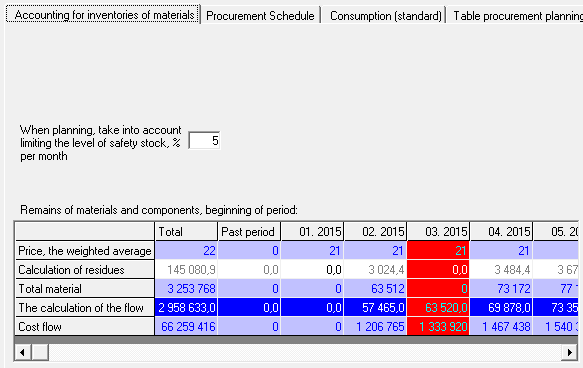Select the Past period column header
Viewport: 583px width, 368px height.
pyautogui.click(x=249, y=232)
